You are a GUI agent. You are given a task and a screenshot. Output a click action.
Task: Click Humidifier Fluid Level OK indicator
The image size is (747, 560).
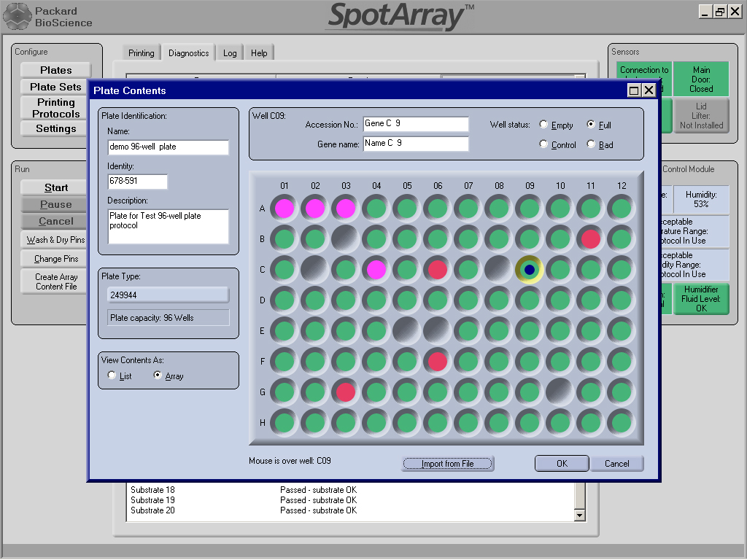[x=701, y=299]
